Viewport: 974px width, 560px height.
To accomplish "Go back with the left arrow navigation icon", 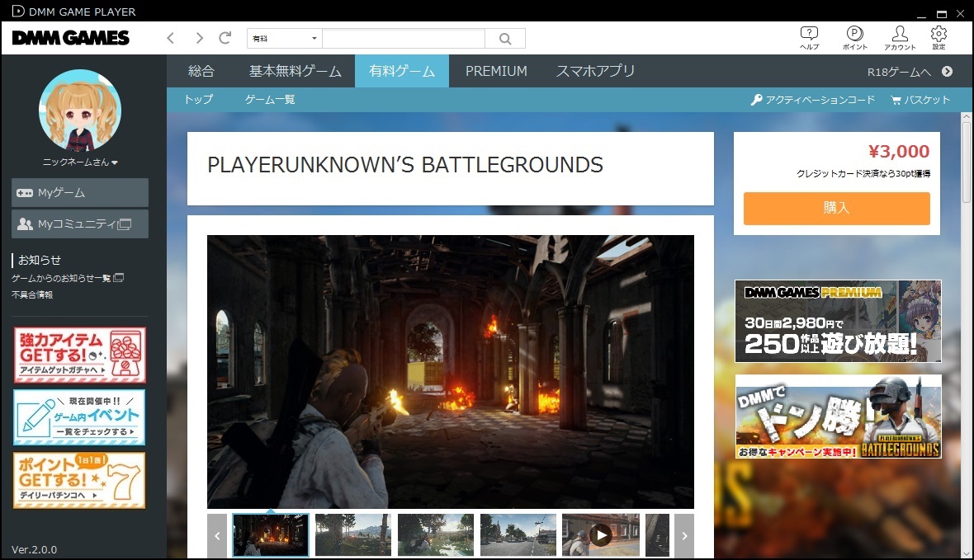I will point(170,39).
